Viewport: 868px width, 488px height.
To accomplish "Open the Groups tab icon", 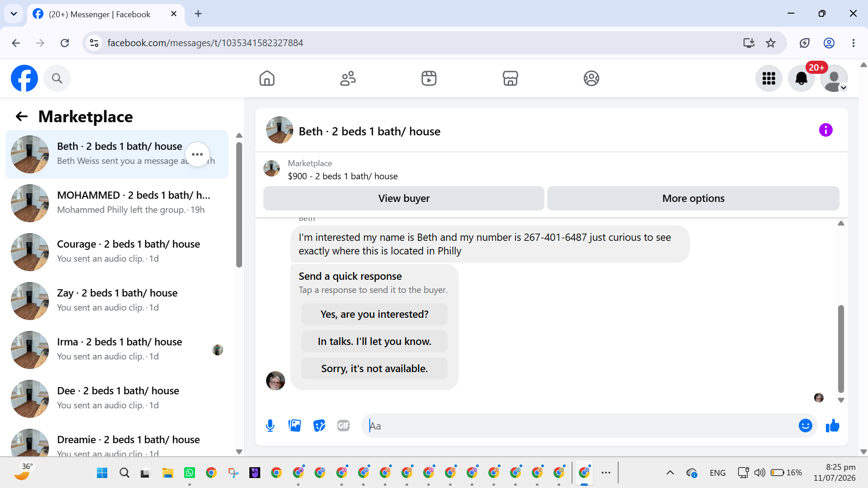I will [591, 78].
